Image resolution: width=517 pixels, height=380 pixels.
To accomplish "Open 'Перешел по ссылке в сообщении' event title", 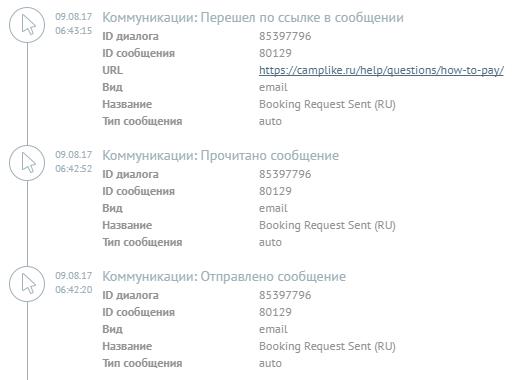I will [253, 18].
